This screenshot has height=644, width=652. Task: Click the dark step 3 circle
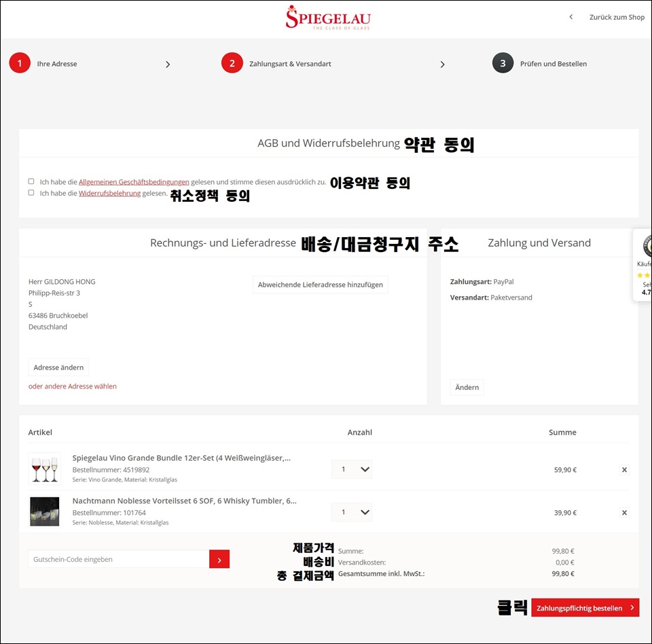tap(503, 63)
